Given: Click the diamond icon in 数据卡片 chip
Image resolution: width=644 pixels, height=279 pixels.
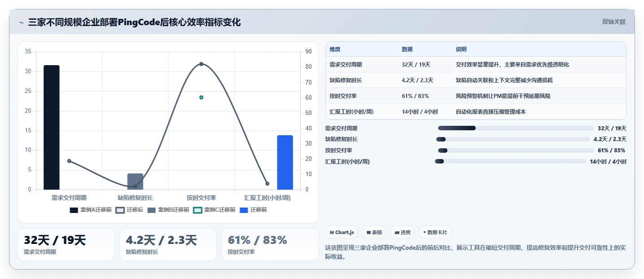Looking at the screenshot, I should 425,232.
